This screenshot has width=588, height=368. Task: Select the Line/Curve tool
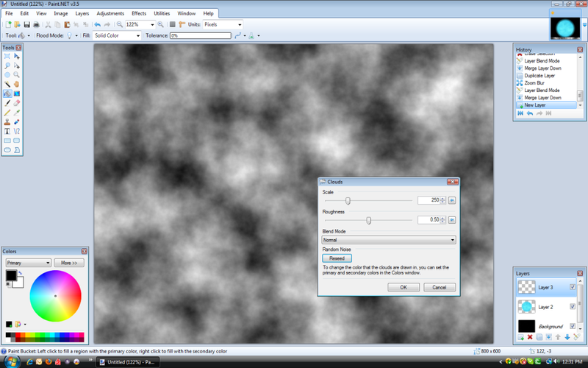[x=16, y=132]
